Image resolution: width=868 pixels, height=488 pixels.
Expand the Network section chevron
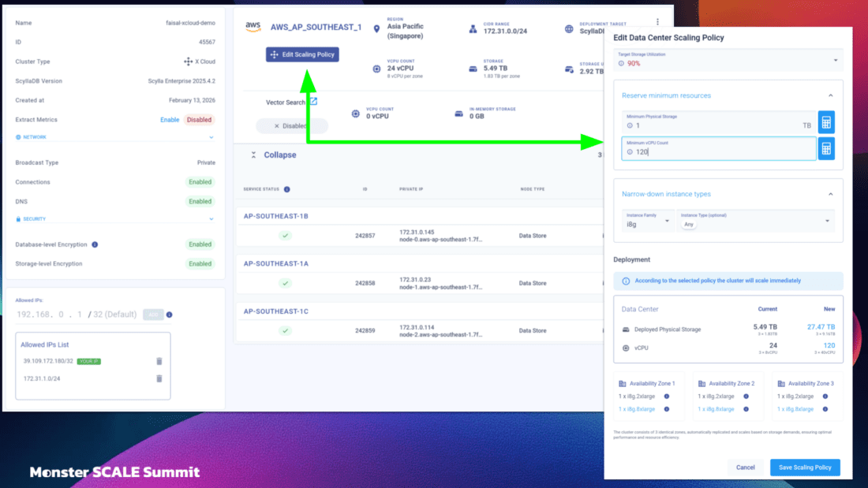pos(211,137)
